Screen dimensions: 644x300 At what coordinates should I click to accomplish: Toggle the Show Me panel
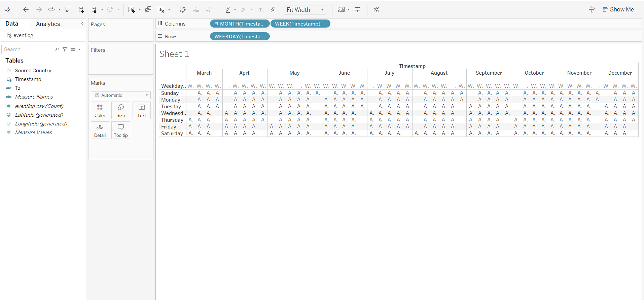tap(618, 9)
